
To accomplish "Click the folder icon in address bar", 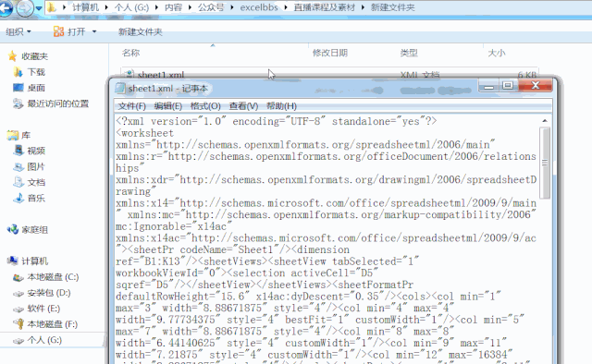I will tap(52, 7).
